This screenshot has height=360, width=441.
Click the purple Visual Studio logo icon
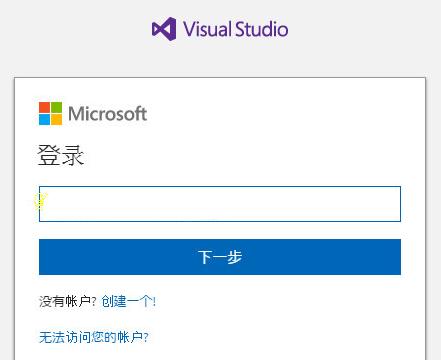(164, 29)
